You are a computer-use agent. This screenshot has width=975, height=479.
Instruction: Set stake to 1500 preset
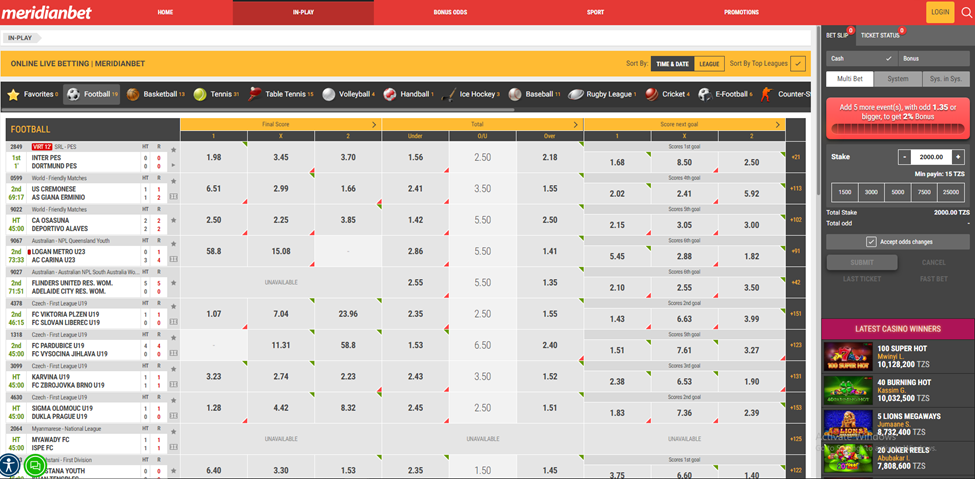coord(844,193)
